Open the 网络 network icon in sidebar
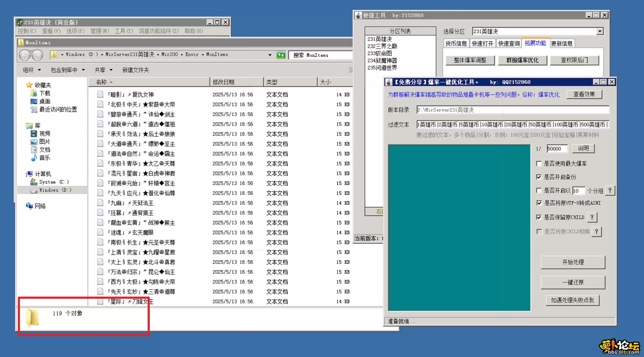 coord(29,206)
